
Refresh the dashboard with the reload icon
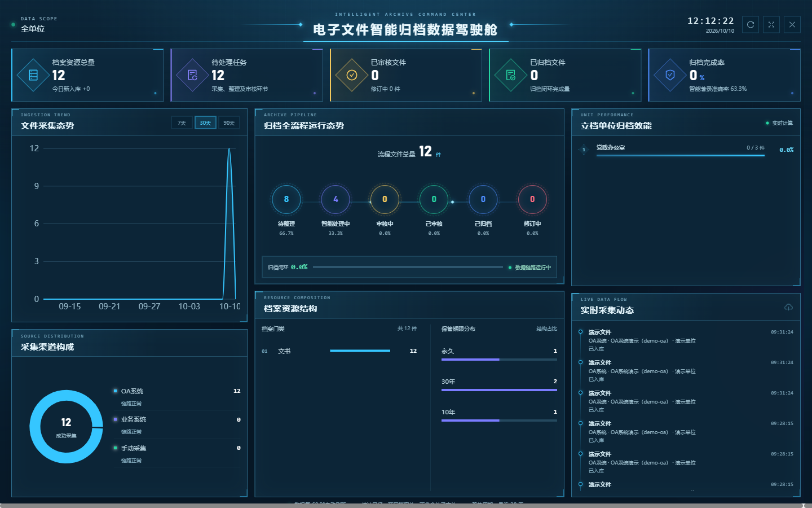pos(751,25)
